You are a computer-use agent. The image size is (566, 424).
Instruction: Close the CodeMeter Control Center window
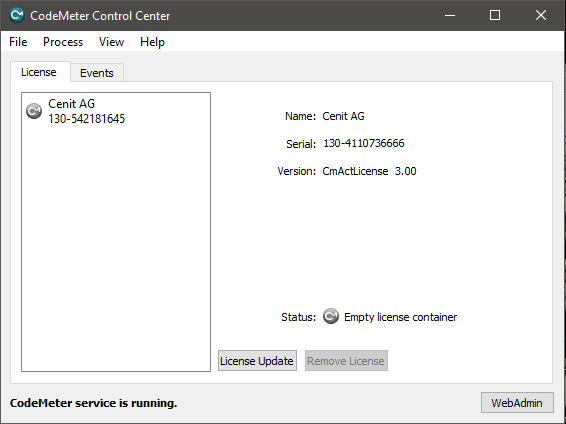click(541, 15)
